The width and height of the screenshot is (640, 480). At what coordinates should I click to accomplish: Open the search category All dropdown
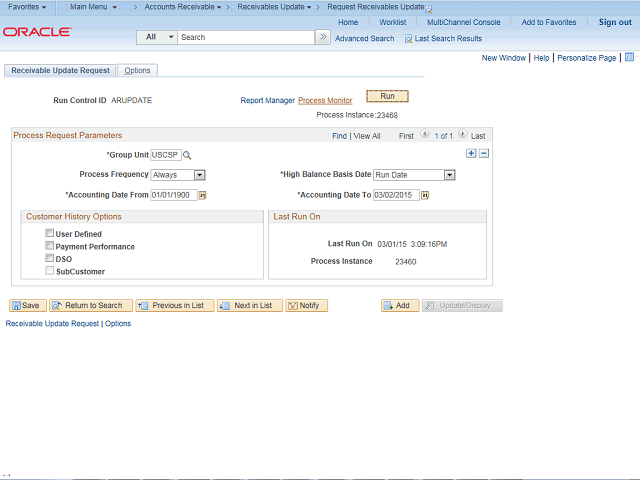pos(157,37)
